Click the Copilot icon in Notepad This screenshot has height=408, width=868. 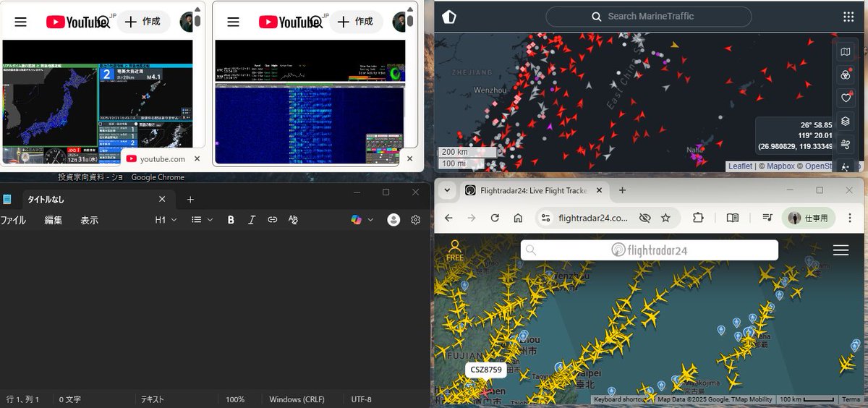[x=357, y=220]
